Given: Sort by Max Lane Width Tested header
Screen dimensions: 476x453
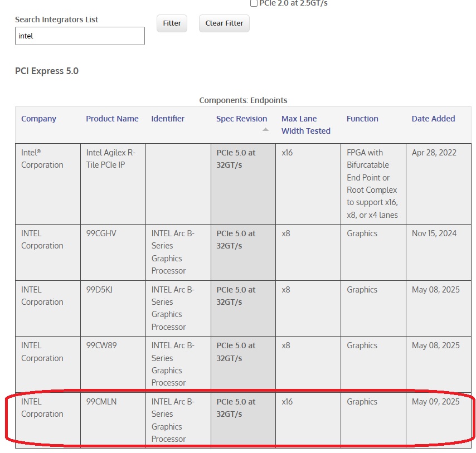Looking at the screenshot, I should coord(305,125).
